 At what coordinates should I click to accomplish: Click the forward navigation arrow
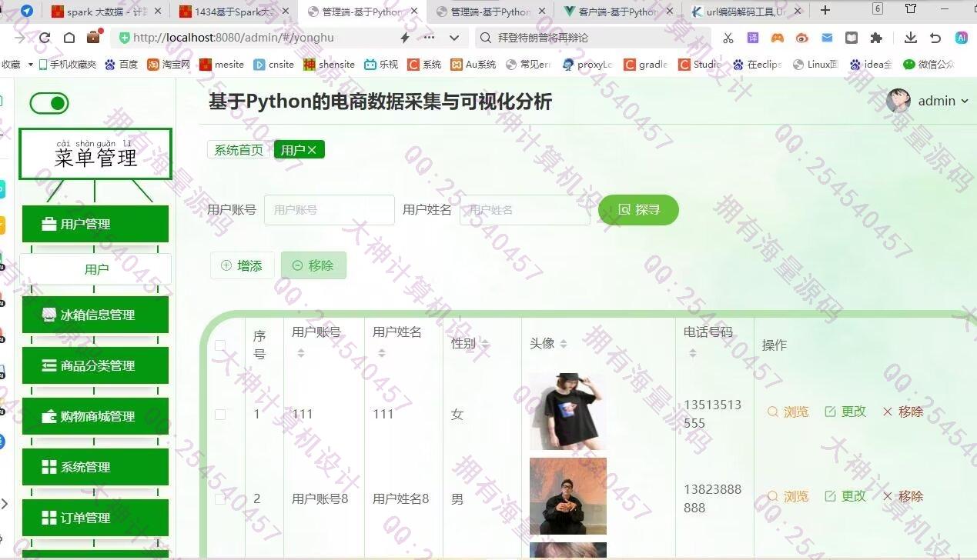tap(20, 38)
